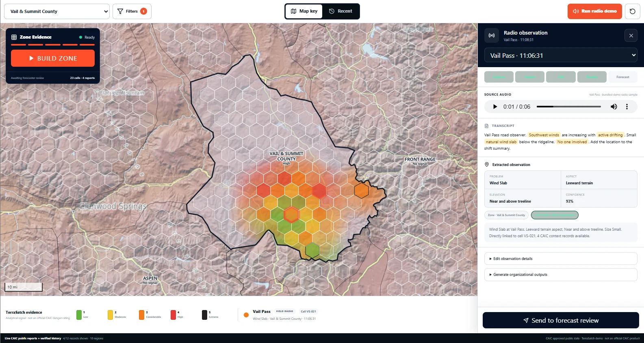Click the green Low legend swatch
This screenshot has height=343, width=644.
tap(79, 315)
